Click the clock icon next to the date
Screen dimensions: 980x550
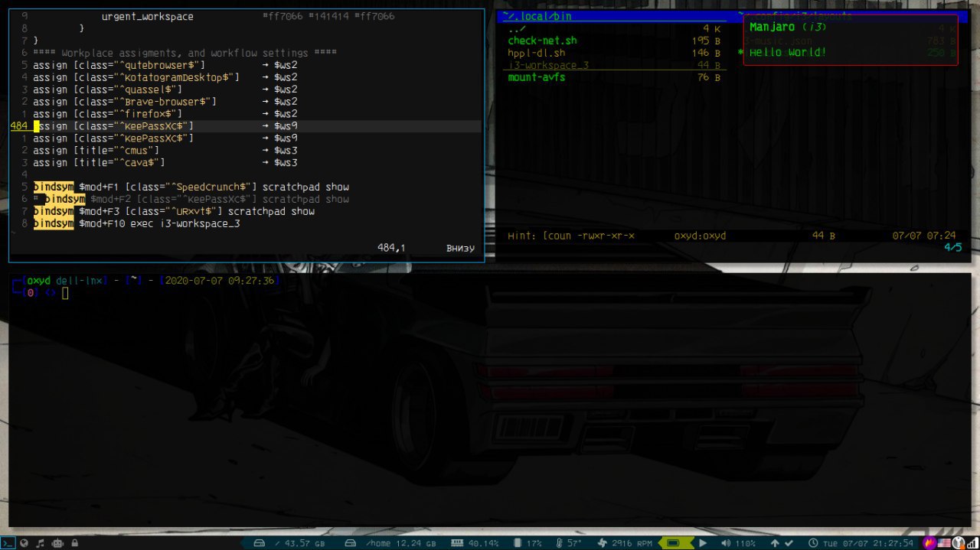tap(813, 543)
